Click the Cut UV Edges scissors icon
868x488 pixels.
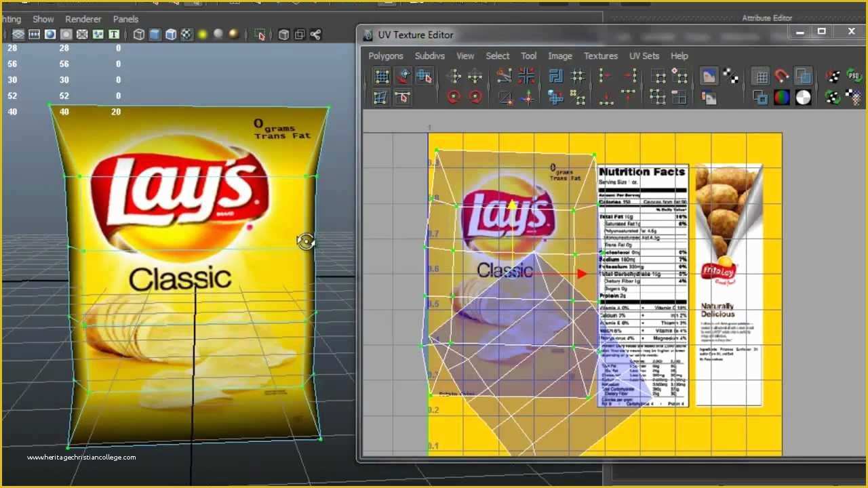tap(505, 76)
